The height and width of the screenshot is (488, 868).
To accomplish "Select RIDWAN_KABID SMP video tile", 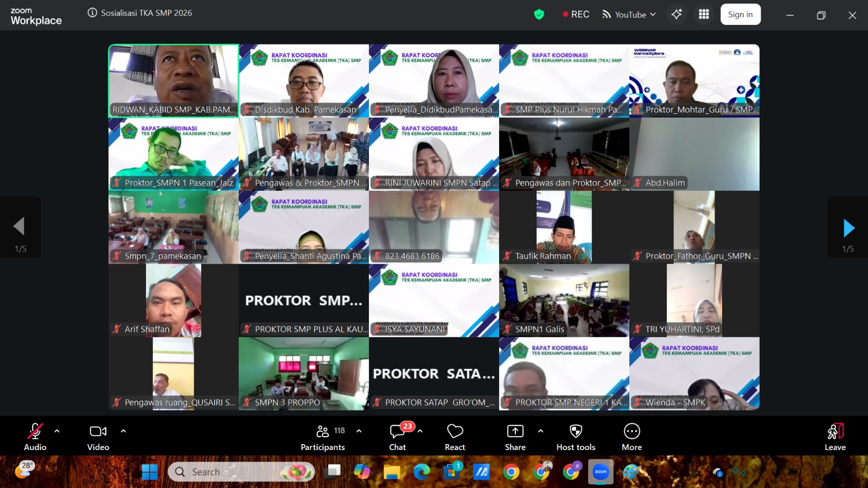I will [174, 81].
